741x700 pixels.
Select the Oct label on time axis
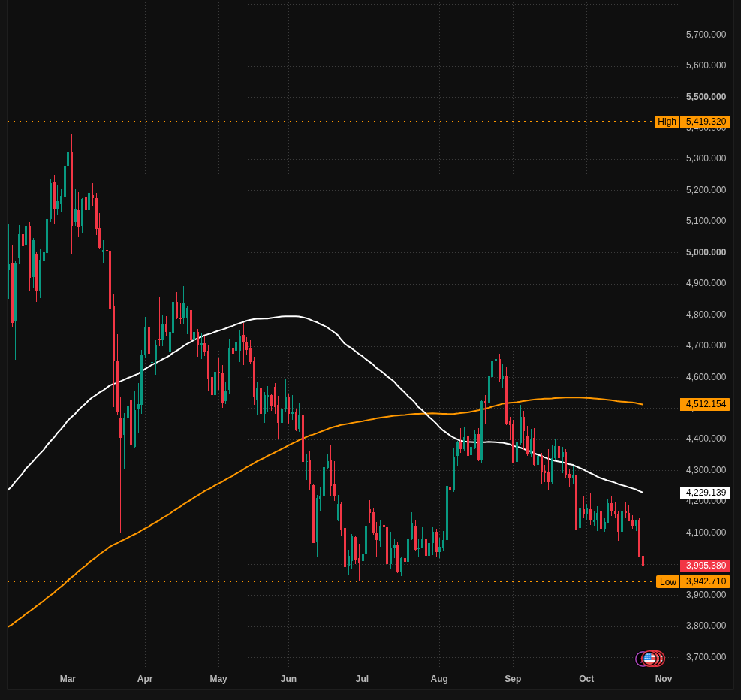[x=586, y=679]
